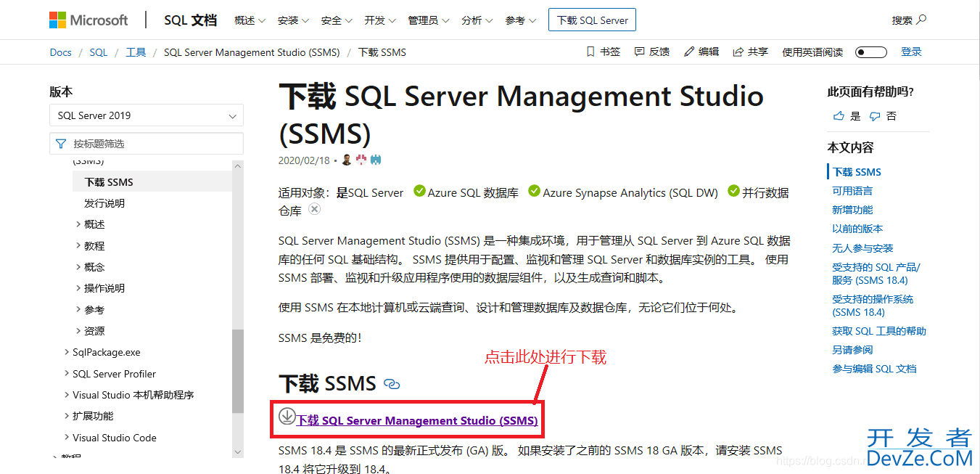Click 下载 SQL Server Management Studio (SSMS) link
Screen dimensions: 980x474
(x=417, y=421)
